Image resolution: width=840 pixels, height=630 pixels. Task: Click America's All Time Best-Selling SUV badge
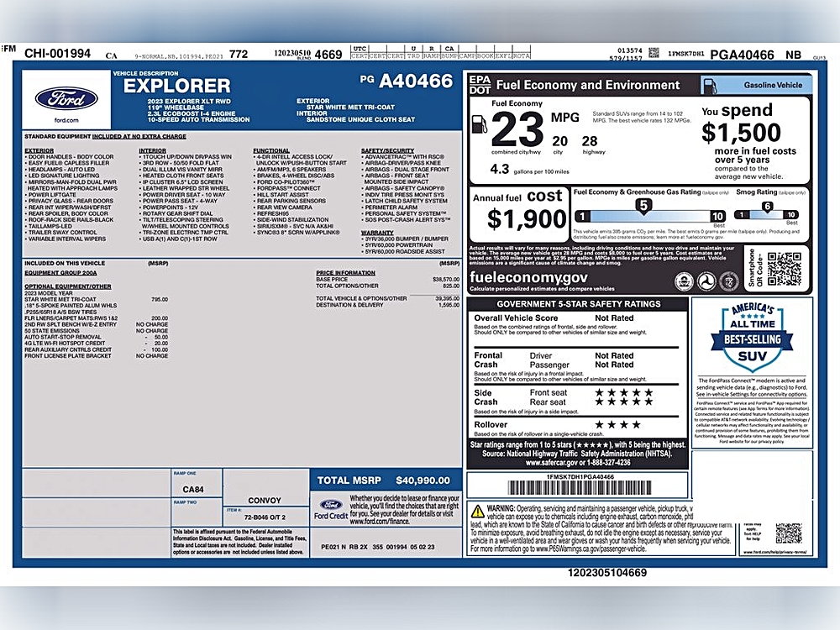click(x=752, y=338)
